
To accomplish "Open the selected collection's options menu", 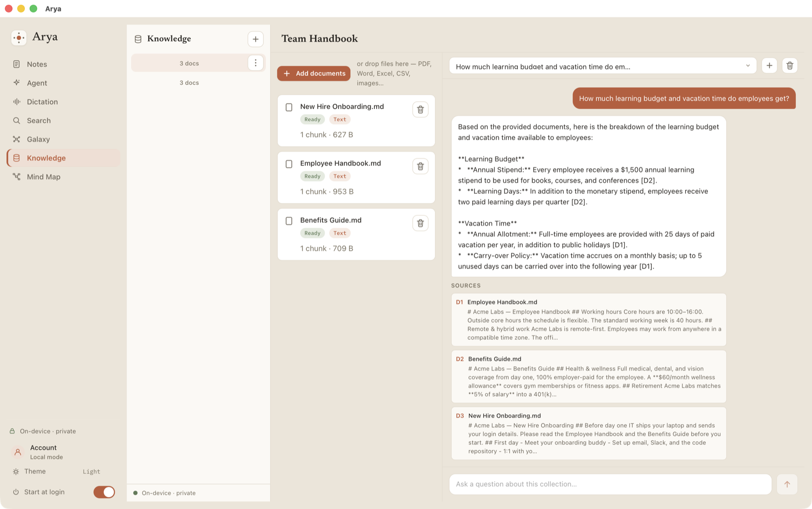I will tap(256, 63).
